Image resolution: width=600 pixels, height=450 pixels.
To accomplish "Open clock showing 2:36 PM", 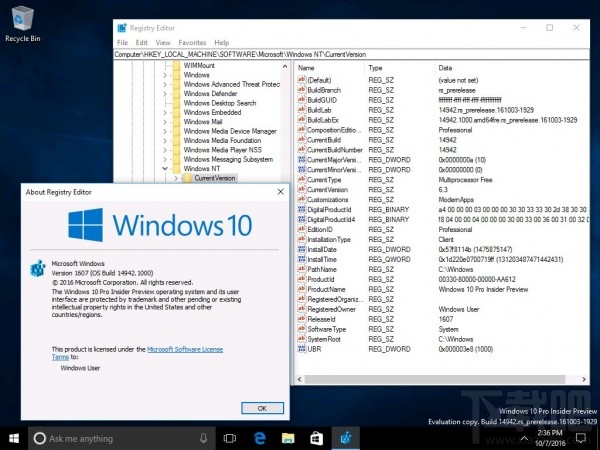I will (x=550, y=438).
